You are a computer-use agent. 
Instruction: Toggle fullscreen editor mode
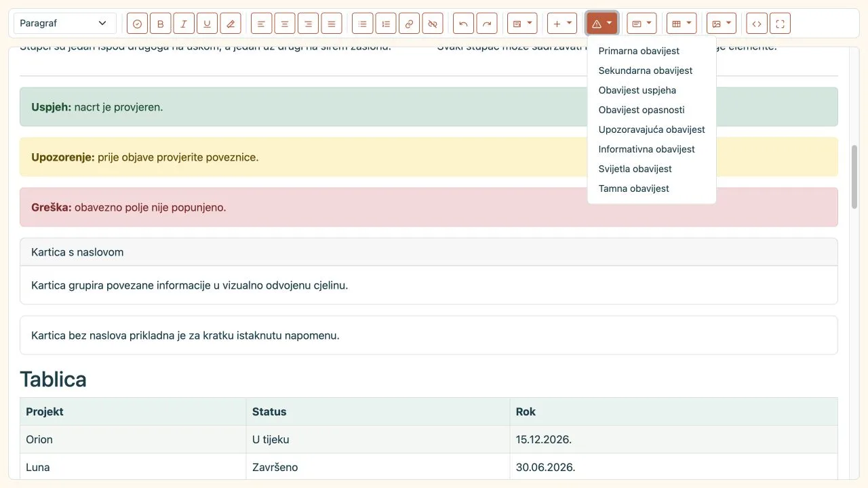pyautogui.click(x=780, y=23)
